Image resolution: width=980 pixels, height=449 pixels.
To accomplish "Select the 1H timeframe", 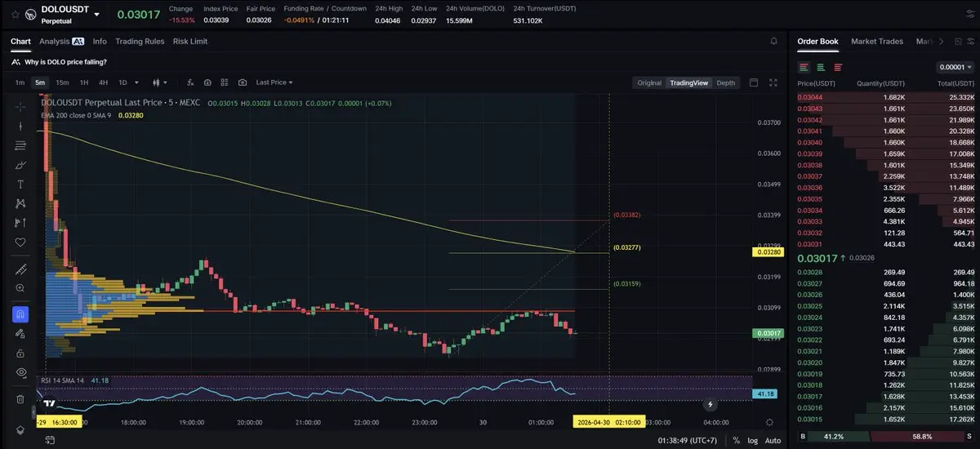I will [84, 82].
